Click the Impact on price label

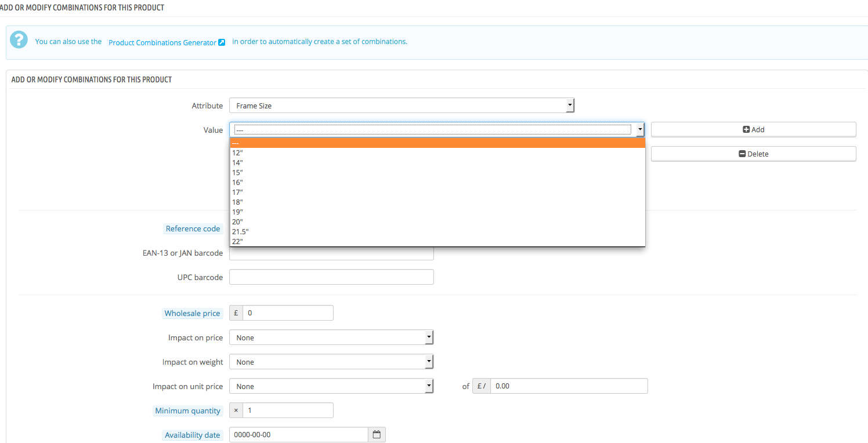196,337
